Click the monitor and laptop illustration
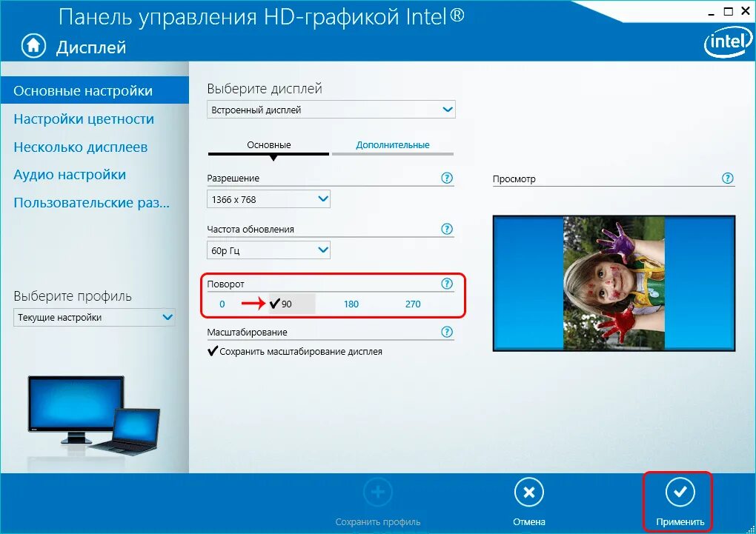The image size is (756, 534). tap(94, 415)
